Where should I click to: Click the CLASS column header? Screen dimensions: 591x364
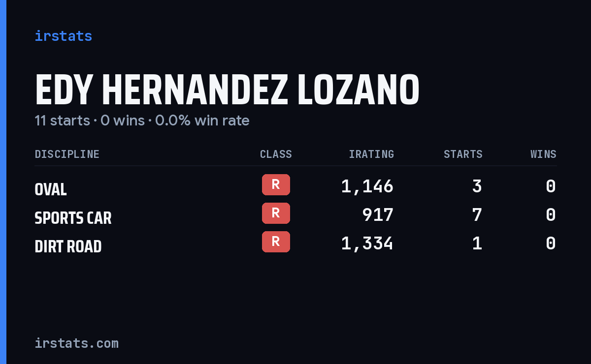tap(276, 154)
